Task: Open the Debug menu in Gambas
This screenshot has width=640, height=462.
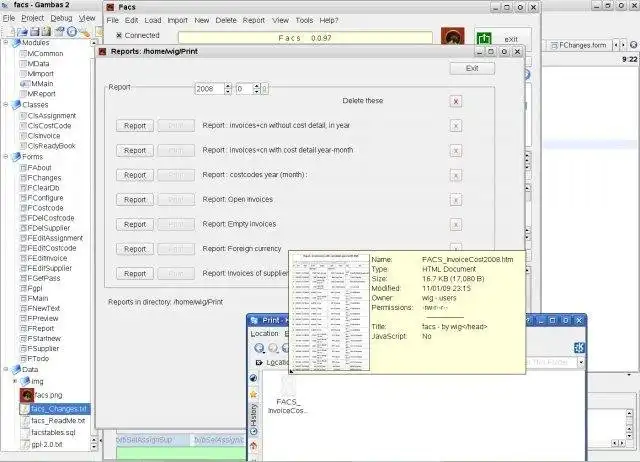Action: 61,18
